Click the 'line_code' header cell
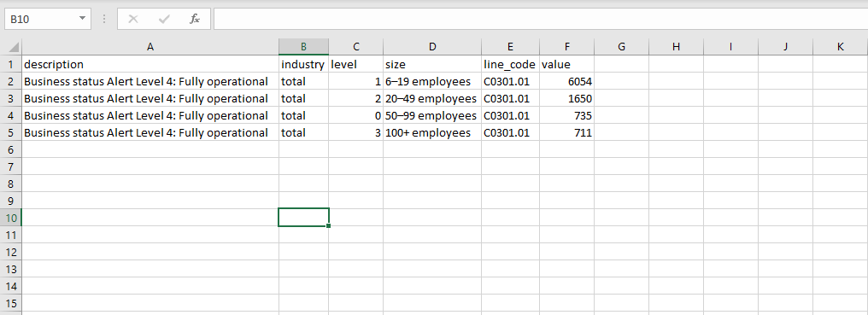The height and width of the screenshot is (315, 868). click(510, 64)
